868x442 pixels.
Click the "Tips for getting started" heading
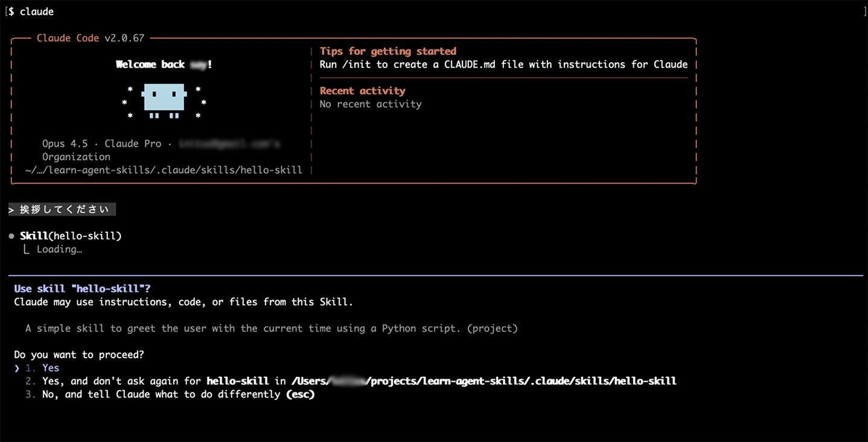(388, 51)
